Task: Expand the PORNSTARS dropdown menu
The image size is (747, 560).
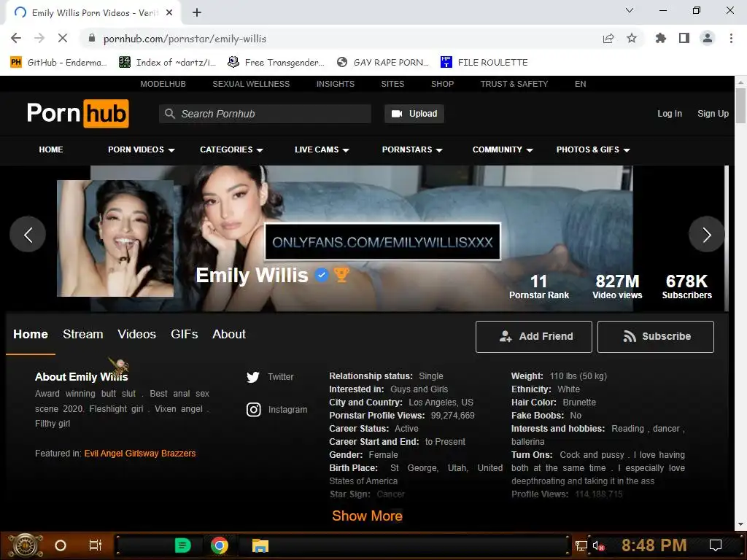Action: click(x=412, y=149)
